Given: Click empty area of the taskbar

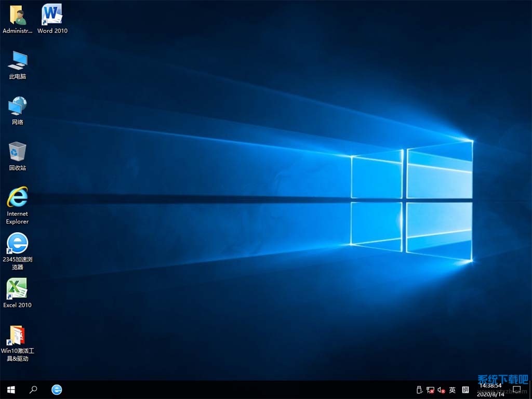Looking at the screenshot, I should (x=234, y=390).
